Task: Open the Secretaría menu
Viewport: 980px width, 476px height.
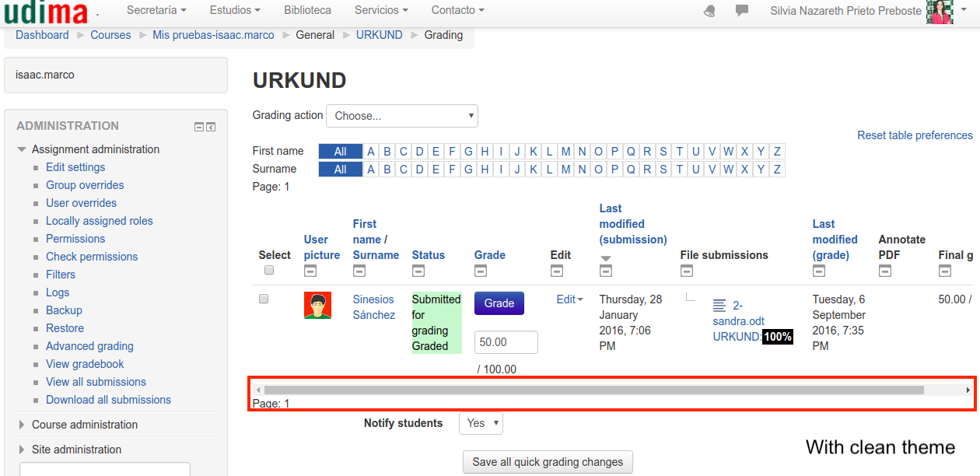Action: (156, 10)
